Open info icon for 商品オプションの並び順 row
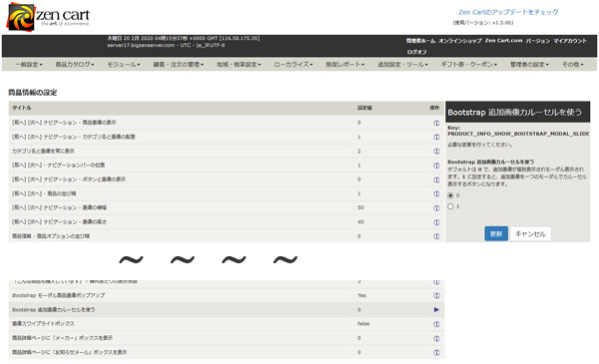This screenshot has width=599, height=364. (x=436, y=236)
